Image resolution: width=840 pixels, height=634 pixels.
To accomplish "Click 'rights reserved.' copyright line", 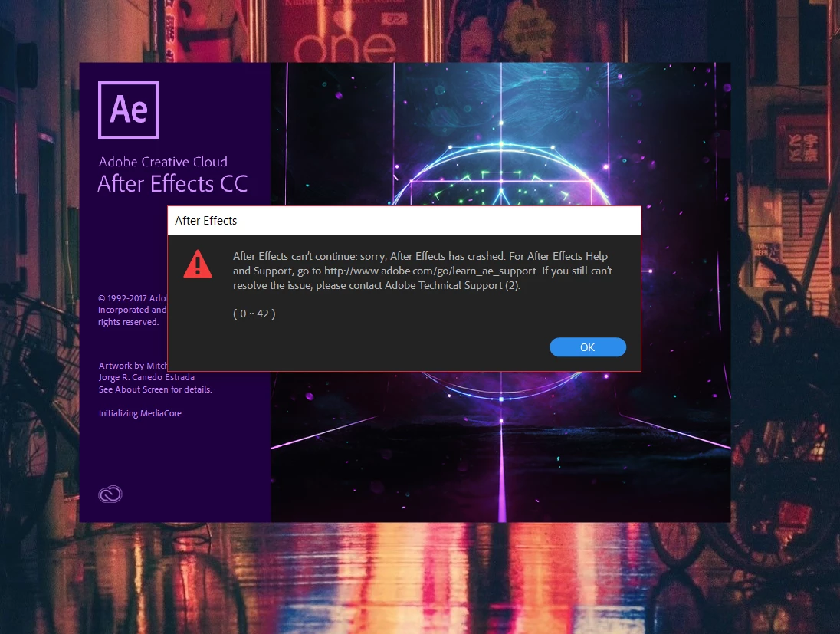I will coord(128,322).
